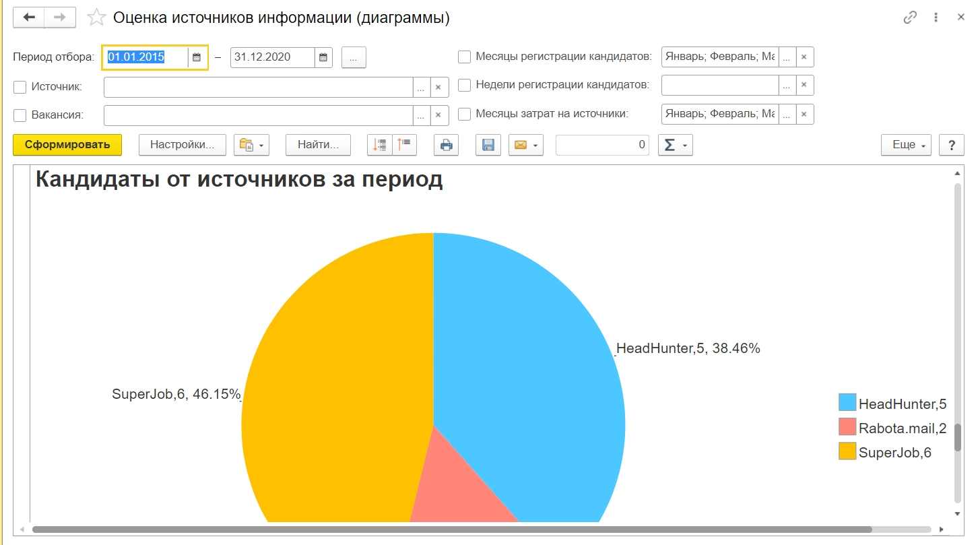Toggle Месяцы регистрации кандидатов checkbox
Screen dimensions: 980x545
pos(464,57)
